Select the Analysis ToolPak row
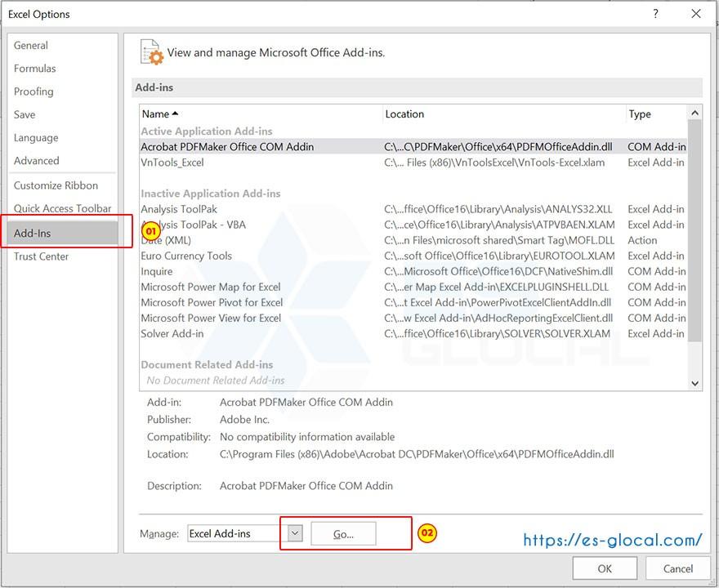 pyautogui.click(x=413, y=209)
